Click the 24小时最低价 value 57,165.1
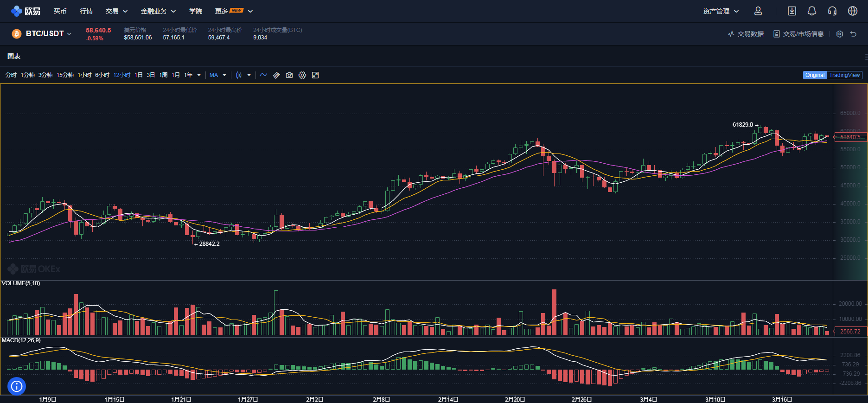 click(x=173, y=38)
